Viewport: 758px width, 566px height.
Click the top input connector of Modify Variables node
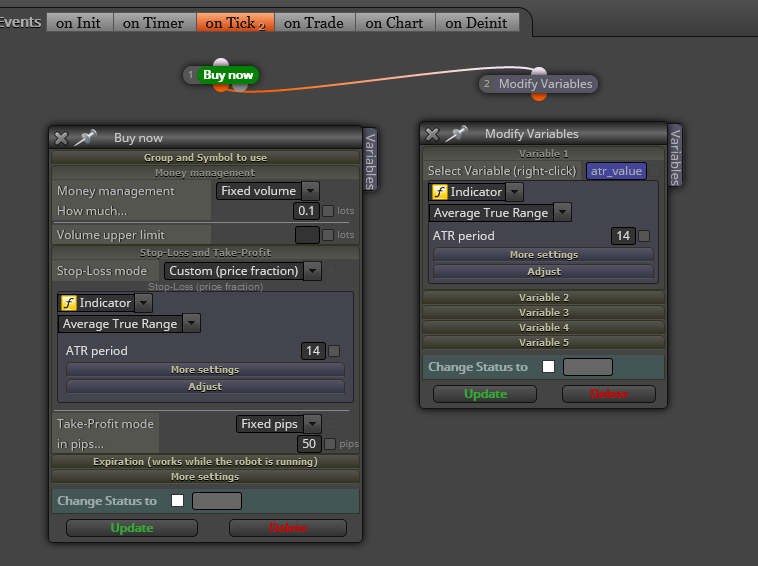539,72
